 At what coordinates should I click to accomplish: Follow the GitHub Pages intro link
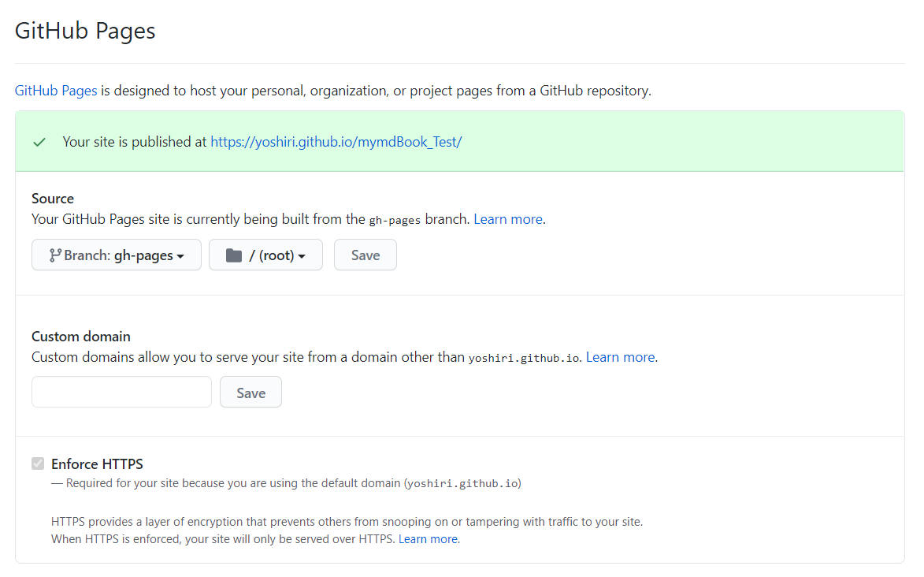tap(56, 91)
